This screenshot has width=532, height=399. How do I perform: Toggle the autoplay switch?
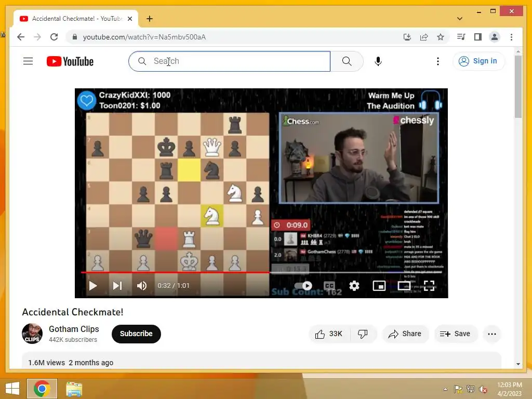click(x=303, y=286)
